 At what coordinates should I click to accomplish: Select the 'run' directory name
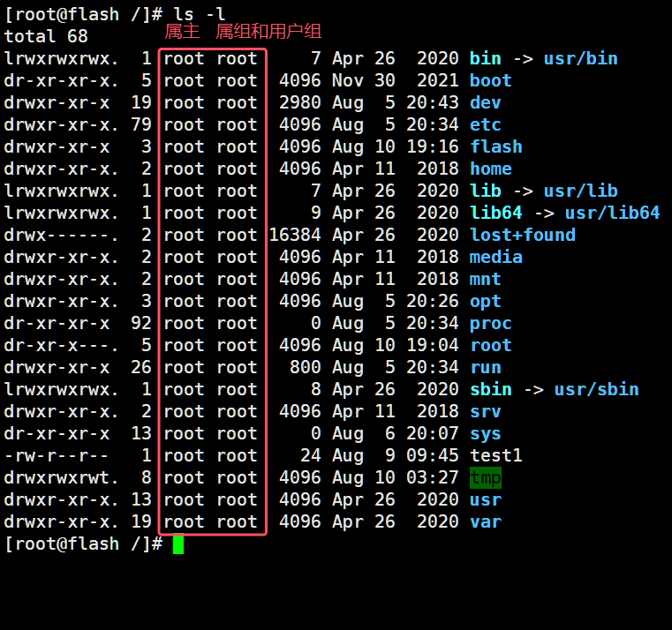coord(485,367)
